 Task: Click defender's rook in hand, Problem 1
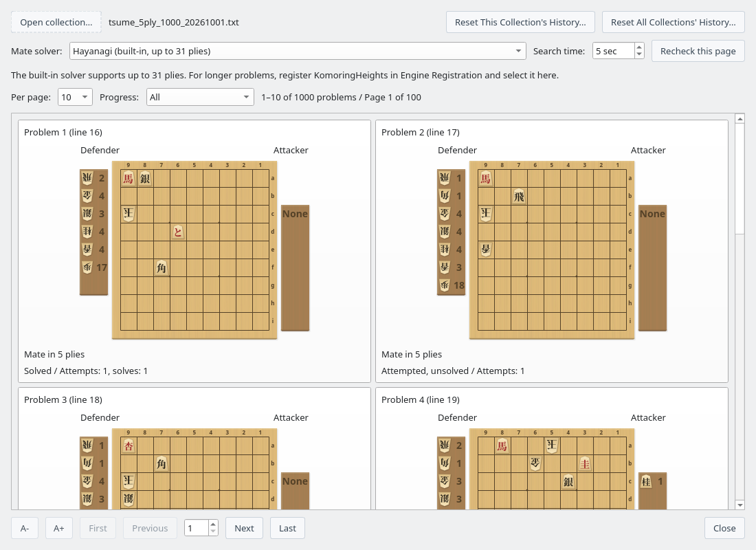(x=87, y=178)
